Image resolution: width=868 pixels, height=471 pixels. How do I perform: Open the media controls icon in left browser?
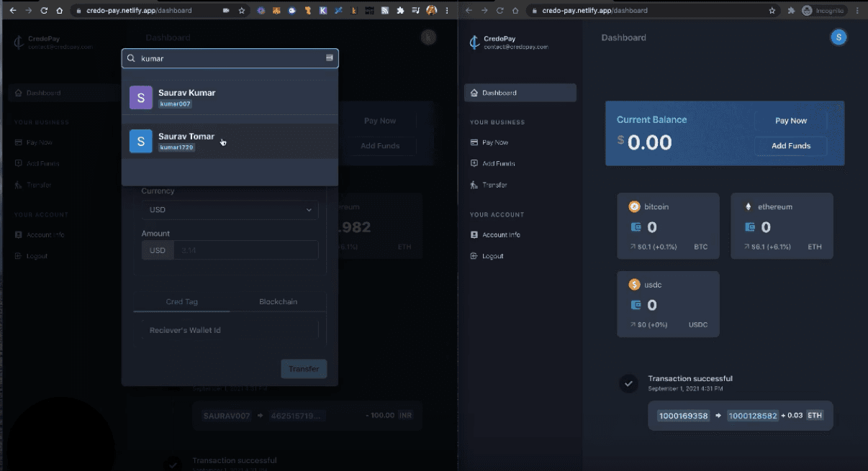[415, 11]
